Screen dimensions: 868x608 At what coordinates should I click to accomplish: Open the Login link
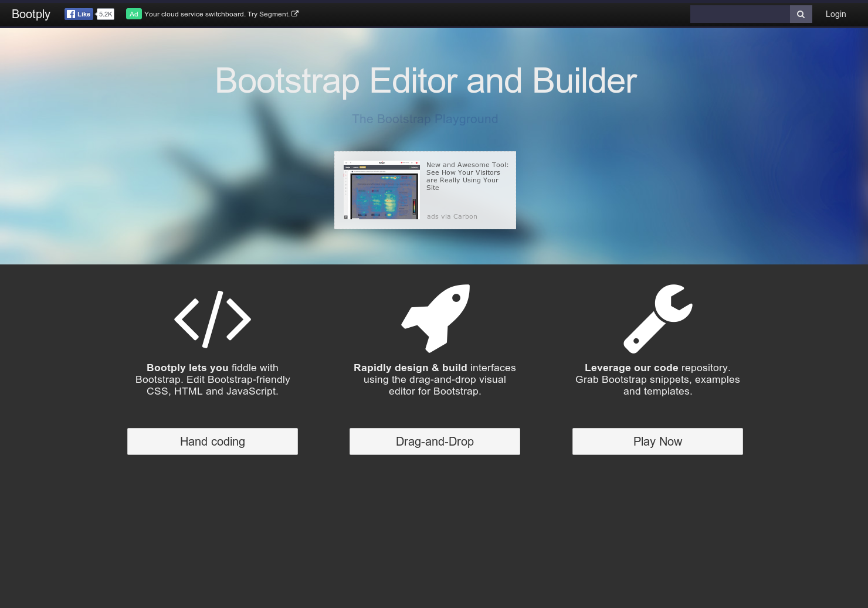(836, 14)
